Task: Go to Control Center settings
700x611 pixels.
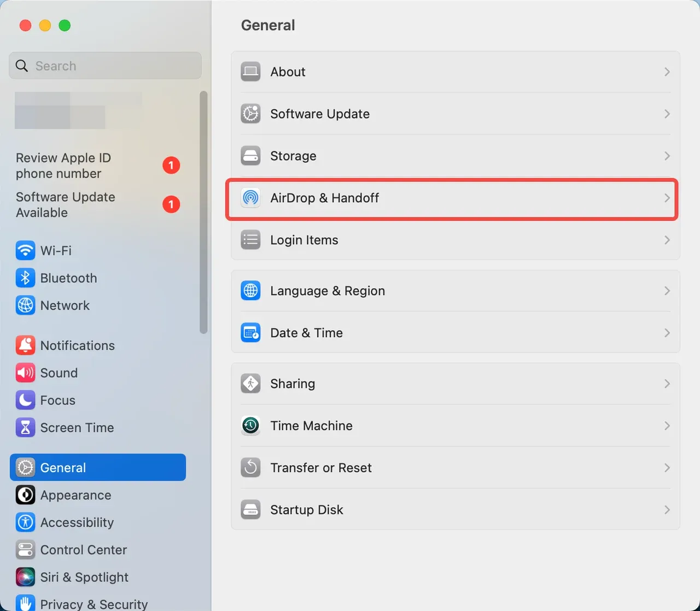Action: coord(98,550)
